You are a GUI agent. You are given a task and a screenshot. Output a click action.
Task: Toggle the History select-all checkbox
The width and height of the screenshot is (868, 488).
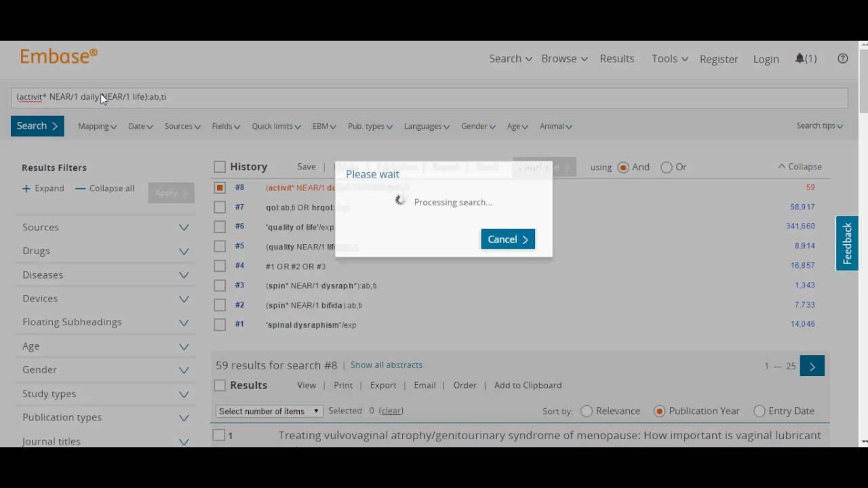pyautogui.click(x=220, y=167)
